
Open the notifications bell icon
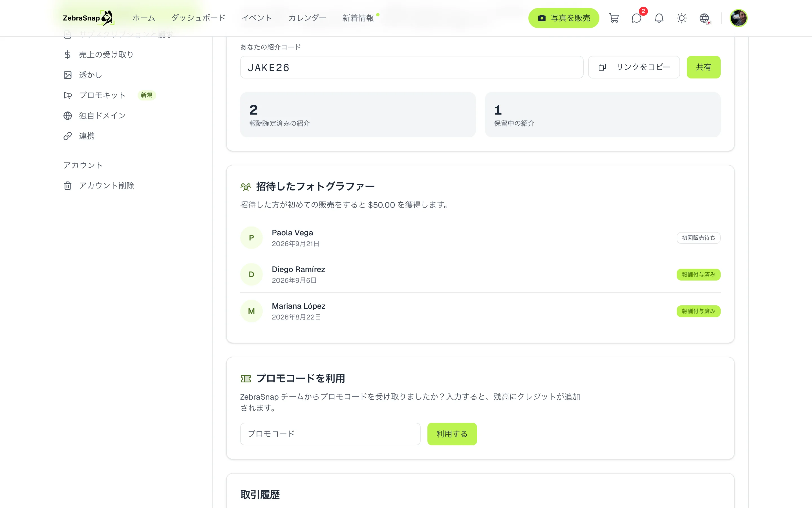(x=659, y=18)
